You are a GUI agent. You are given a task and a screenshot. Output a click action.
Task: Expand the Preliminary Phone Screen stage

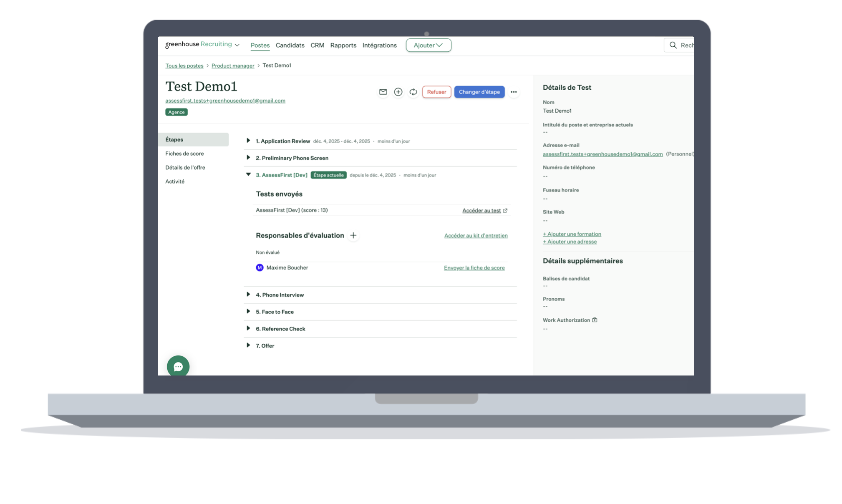248,158
